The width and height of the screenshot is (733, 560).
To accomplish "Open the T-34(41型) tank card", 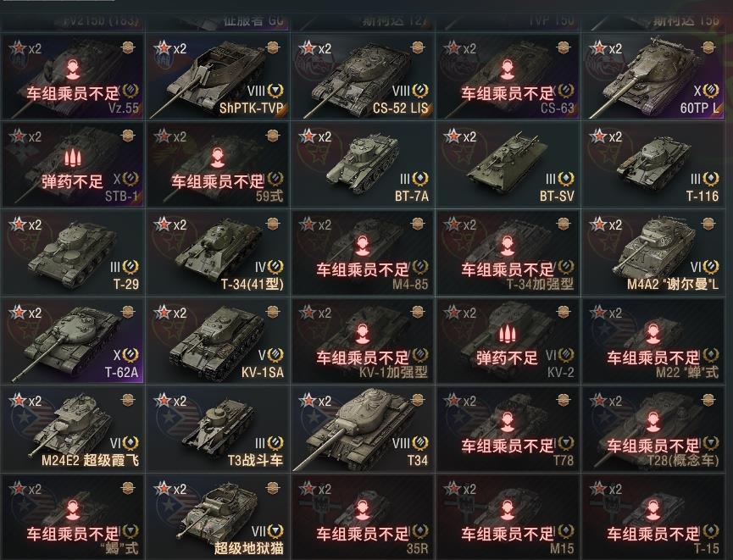I will pyautogui.click(x=218, y=252).
